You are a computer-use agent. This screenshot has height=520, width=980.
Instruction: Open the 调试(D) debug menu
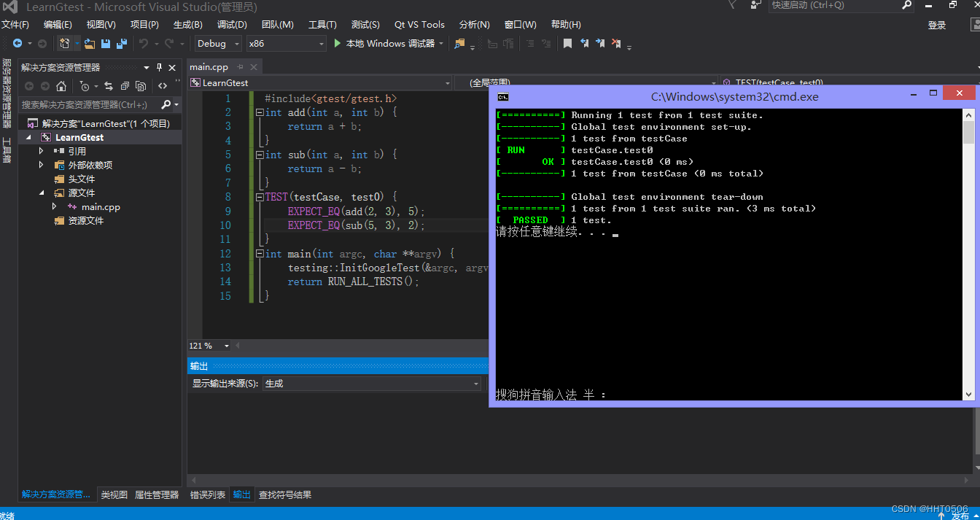pyautogui.click(x=232, y=25)
